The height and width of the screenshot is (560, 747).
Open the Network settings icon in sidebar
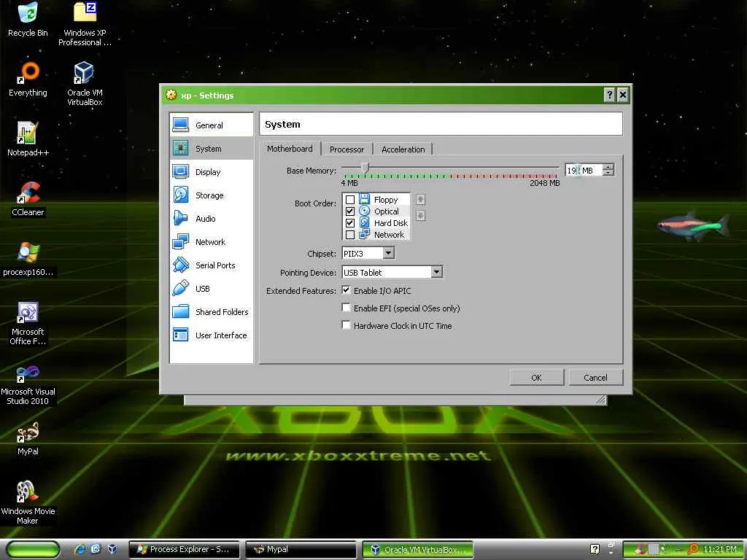click(x=181, y=241)
